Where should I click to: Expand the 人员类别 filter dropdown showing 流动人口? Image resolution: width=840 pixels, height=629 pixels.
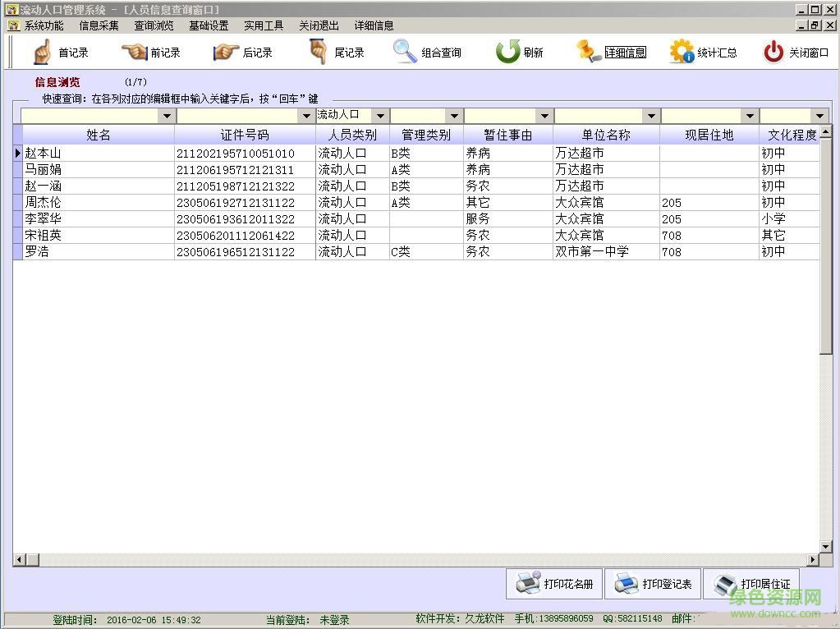tap(380, 116)
